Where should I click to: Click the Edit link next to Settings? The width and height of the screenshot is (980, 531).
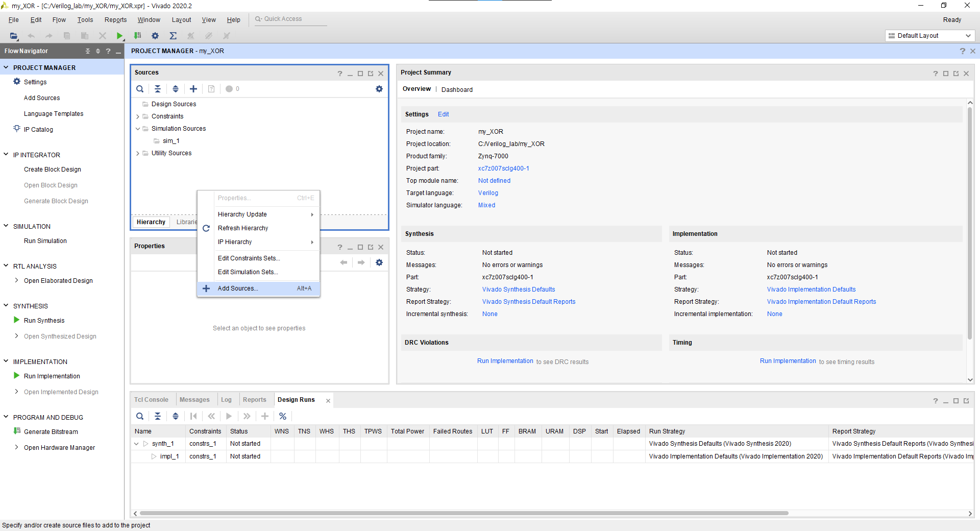444,114
